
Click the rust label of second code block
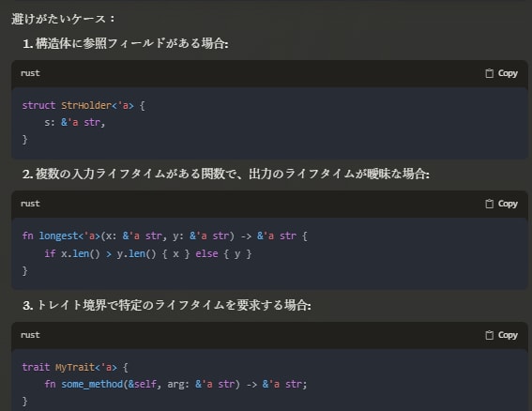coord(30,204)
